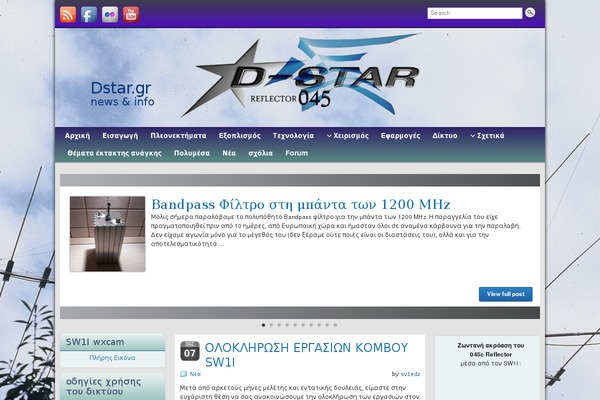This screenshot has width=600, height=400.
Task: Click Ζωντανή ακρόαση του 045c Reflector text
Action: (491, 350)
